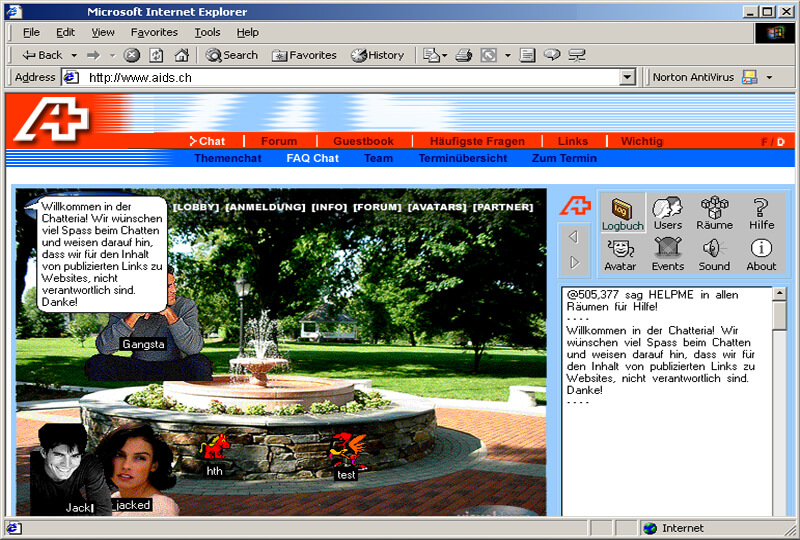Click [LOBBY] in the chat room
The width and height of the screenshot is (800, 540).
(196, 207)
